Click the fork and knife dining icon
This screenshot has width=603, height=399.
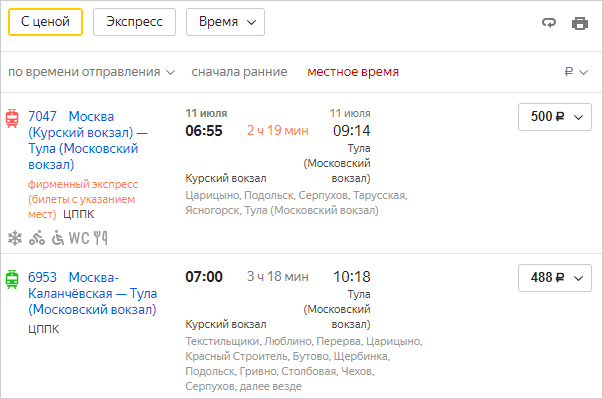click(x=101, y=238)
